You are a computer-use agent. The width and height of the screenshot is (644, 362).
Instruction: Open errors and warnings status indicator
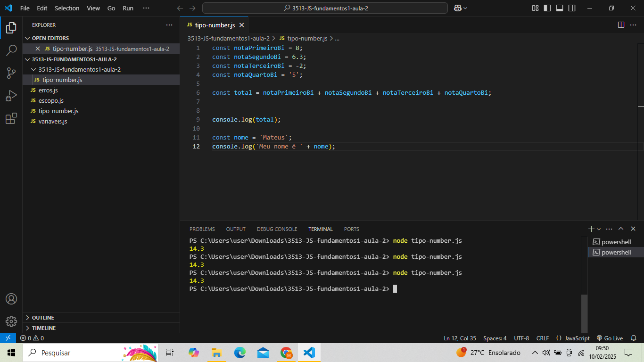(x=32, y=338)
